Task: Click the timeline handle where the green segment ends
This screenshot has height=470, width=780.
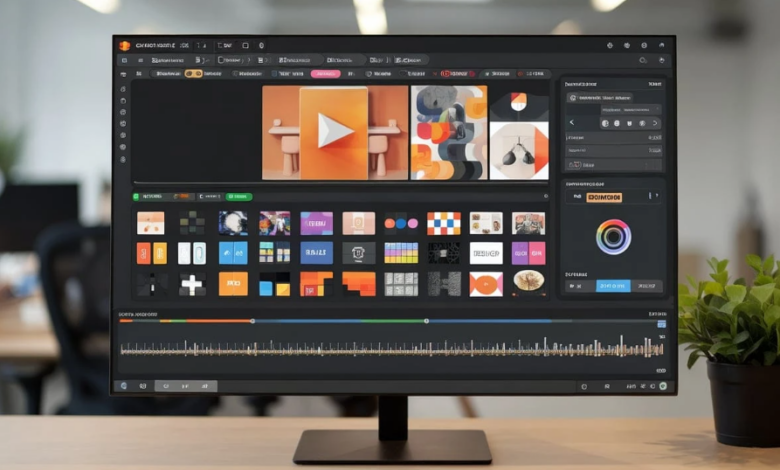Action: pyautogui.click(x=426, y=321)
